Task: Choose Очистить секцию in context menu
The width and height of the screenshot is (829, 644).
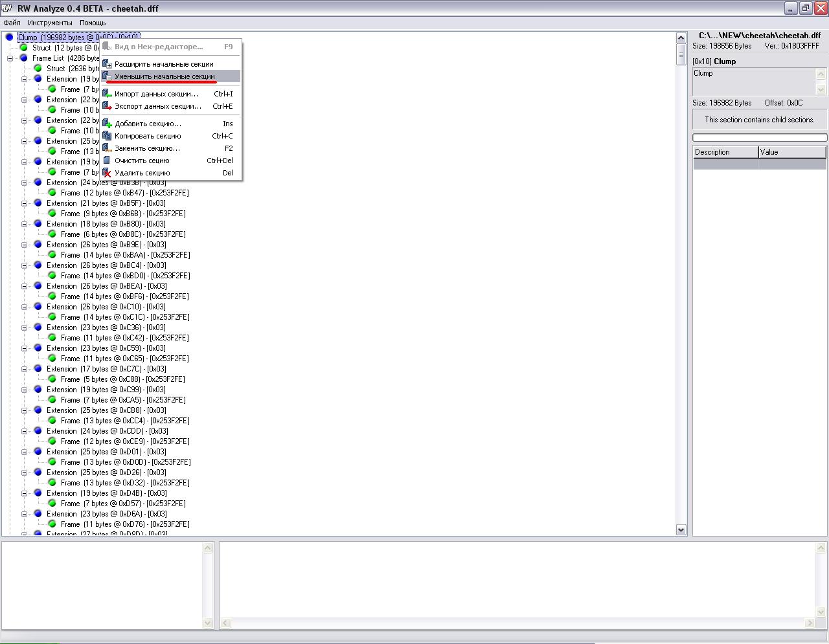Action: point(171,161)
